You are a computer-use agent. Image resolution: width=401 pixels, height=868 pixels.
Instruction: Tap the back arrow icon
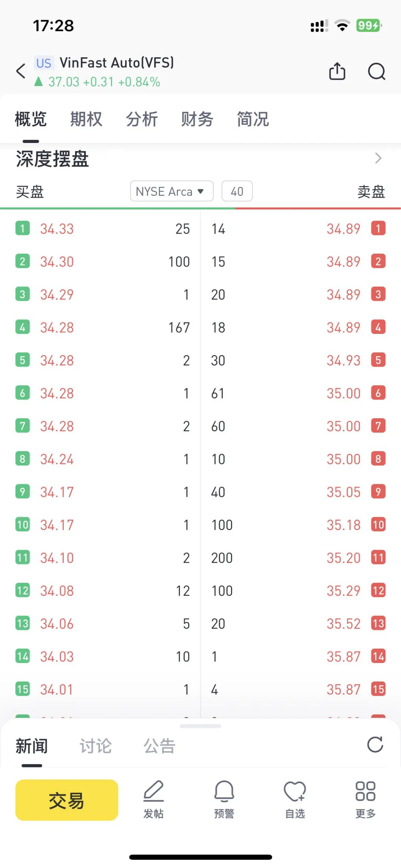[21, 71]
